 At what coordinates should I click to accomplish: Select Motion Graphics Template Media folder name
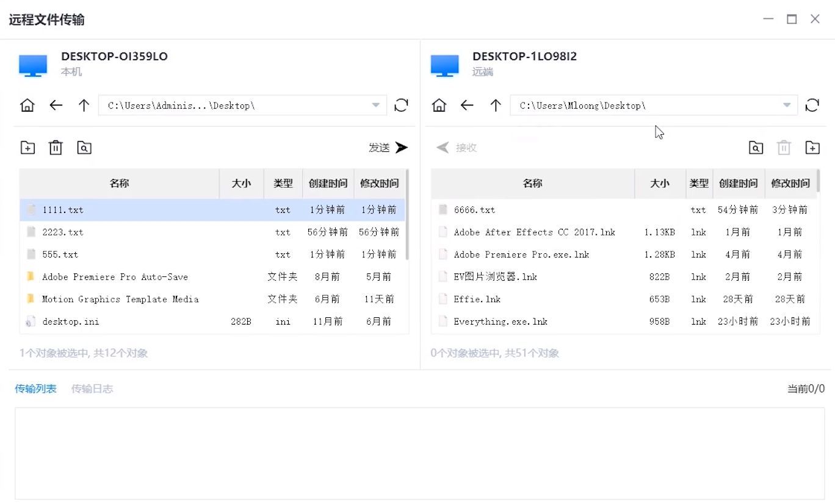(x=120, y=299)
